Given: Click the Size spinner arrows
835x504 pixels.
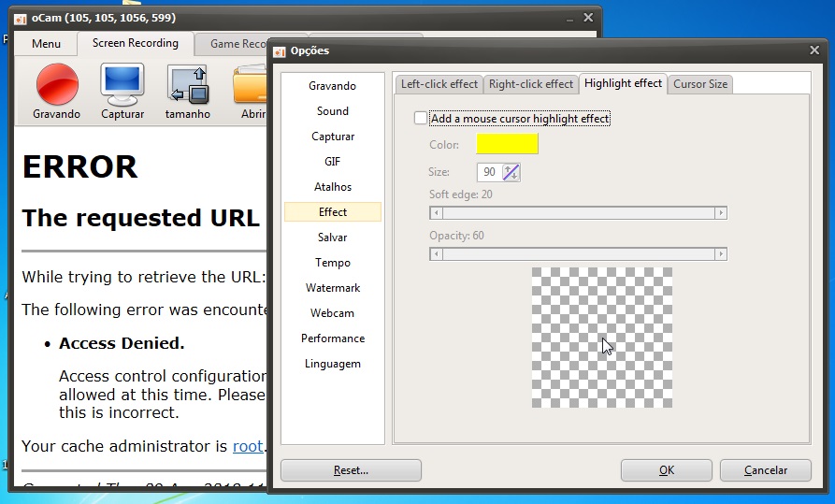Looking at the screenshot, I should coord(511,172).
